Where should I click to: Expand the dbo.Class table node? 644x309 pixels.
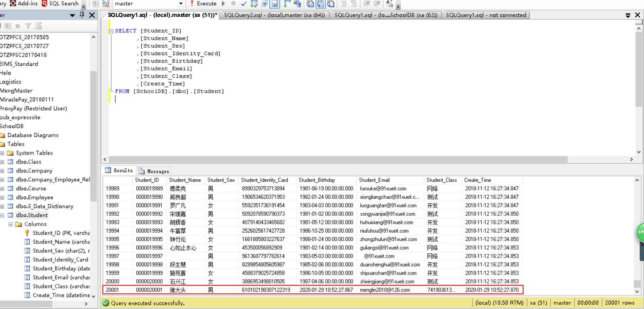pyautogui.click(x=2, y=162)
